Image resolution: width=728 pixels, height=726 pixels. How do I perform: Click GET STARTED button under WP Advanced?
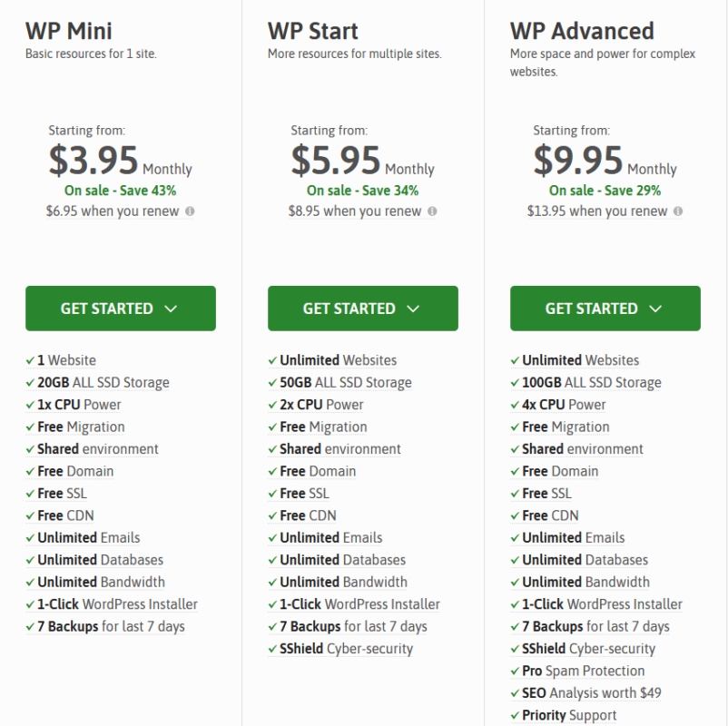605,309
